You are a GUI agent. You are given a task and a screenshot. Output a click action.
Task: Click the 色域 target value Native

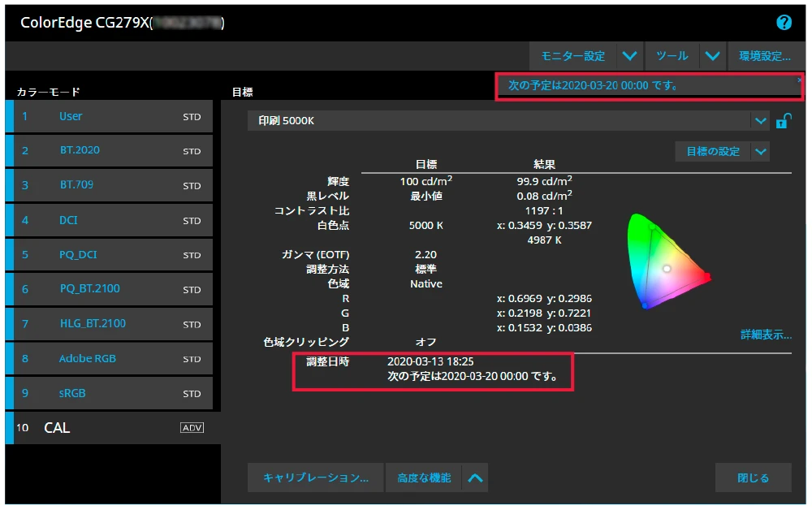tap(426, 283)
